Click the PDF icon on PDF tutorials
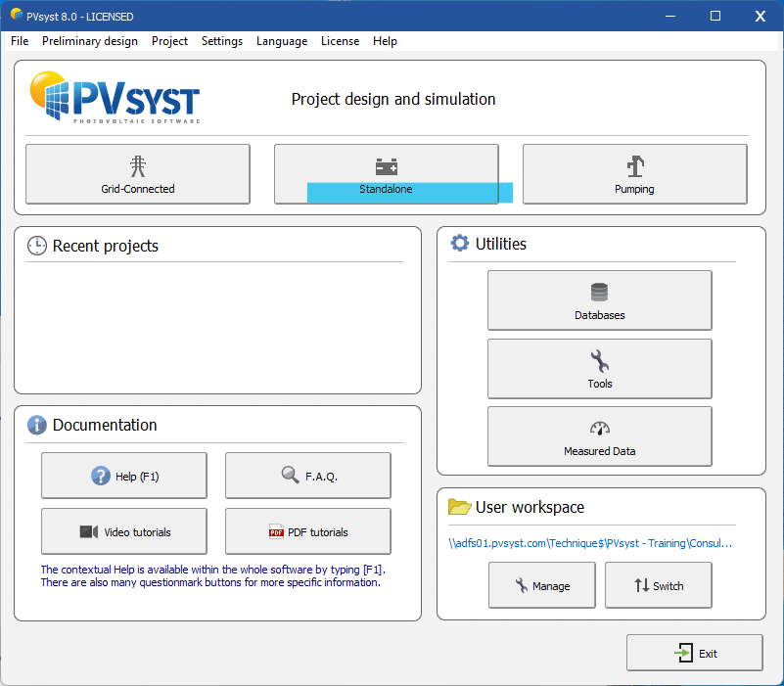This screenshot has height=686, width=784. click(x=276, y=531)
